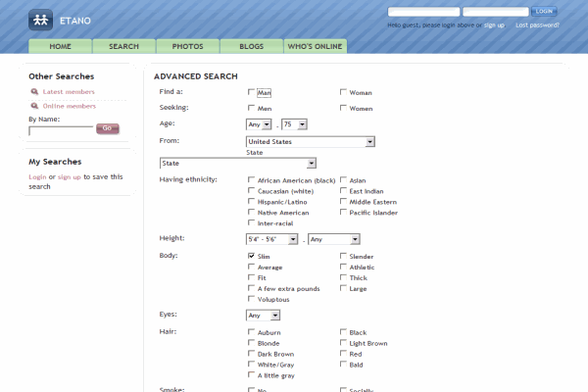This screenshot has width=588, height=392.
Task: Click the magnifier icon beside Online members
Action: coord(34,106)
